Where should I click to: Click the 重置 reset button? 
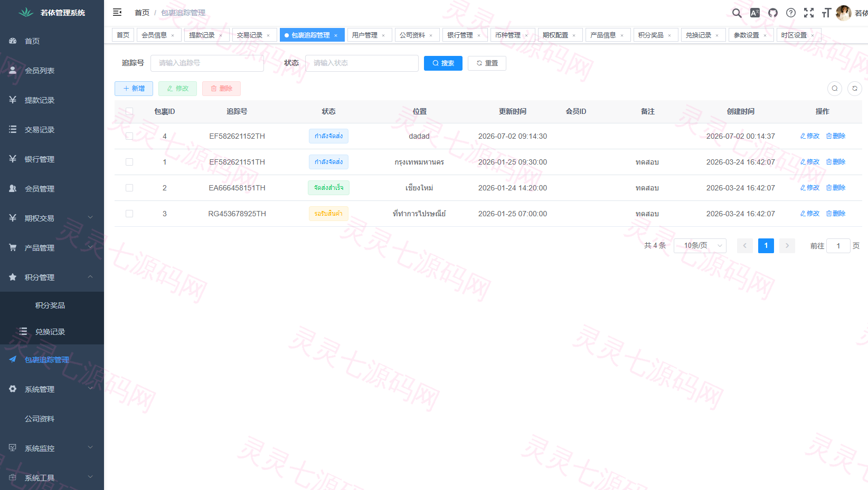click(487, 63)
